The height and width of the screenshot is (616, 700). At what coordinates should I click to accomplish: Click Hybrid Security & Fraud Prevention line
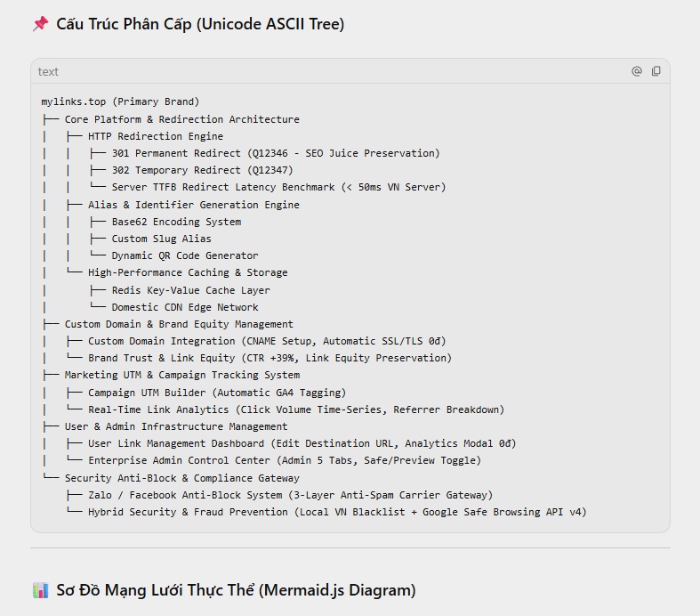(337, 512)
